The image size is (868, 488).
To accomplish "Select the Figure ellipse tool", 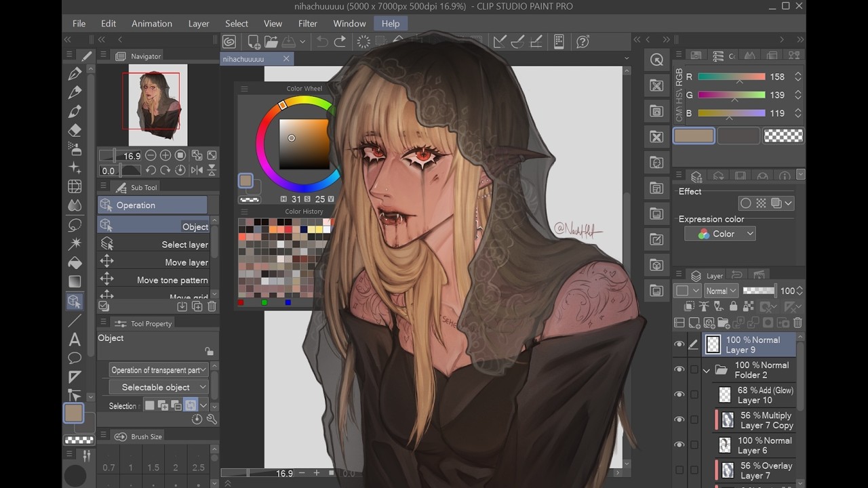I will [x=75, y=358].
